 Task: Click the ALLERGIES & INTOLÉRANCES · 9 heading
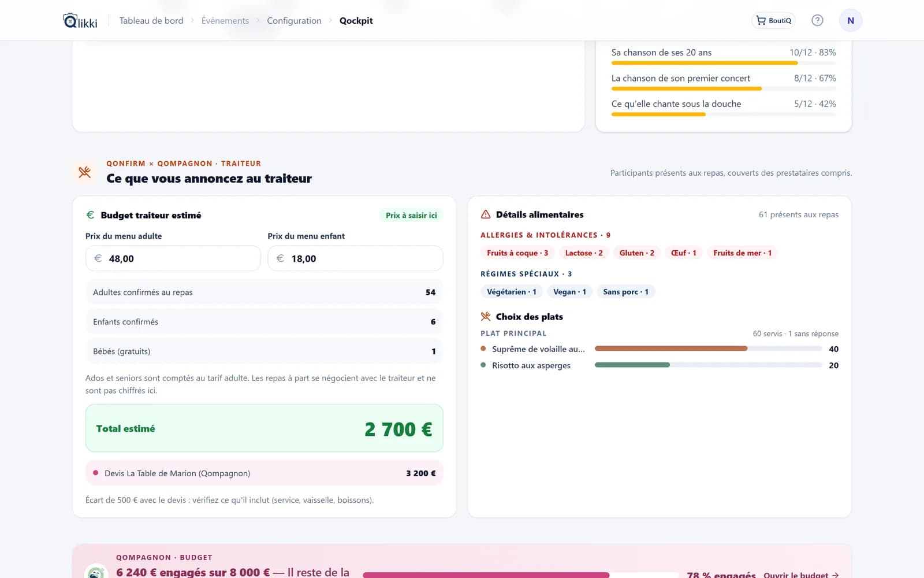tap(545, 235)
